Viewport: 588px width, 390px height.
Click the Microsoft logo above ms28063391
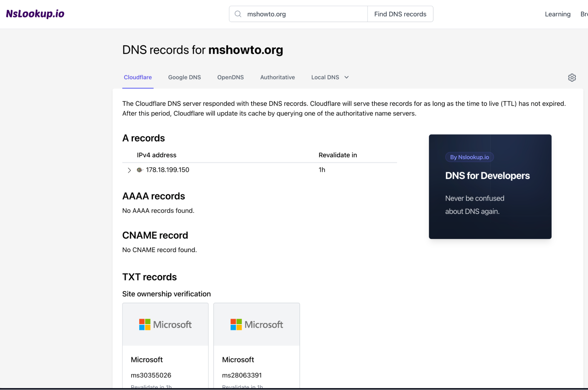[x=256, y=324]
